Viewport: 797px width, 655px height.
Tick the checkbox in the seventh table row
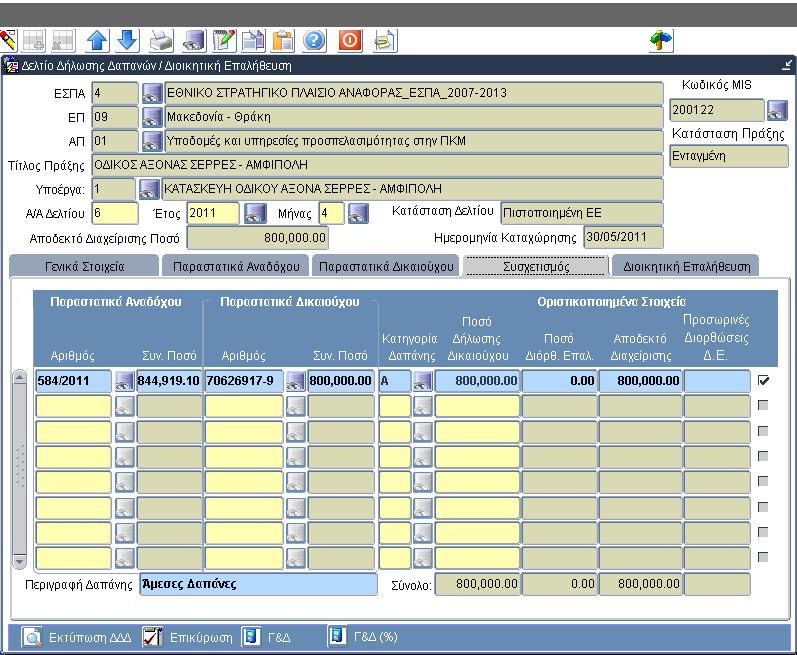[x=762, y=532]
